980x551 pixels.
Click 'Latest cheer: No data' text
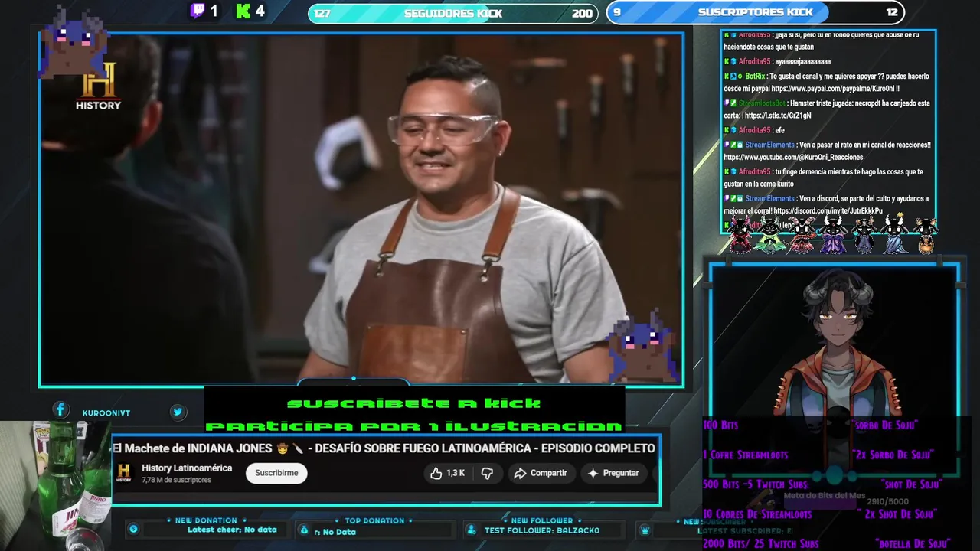pos(232,530)
